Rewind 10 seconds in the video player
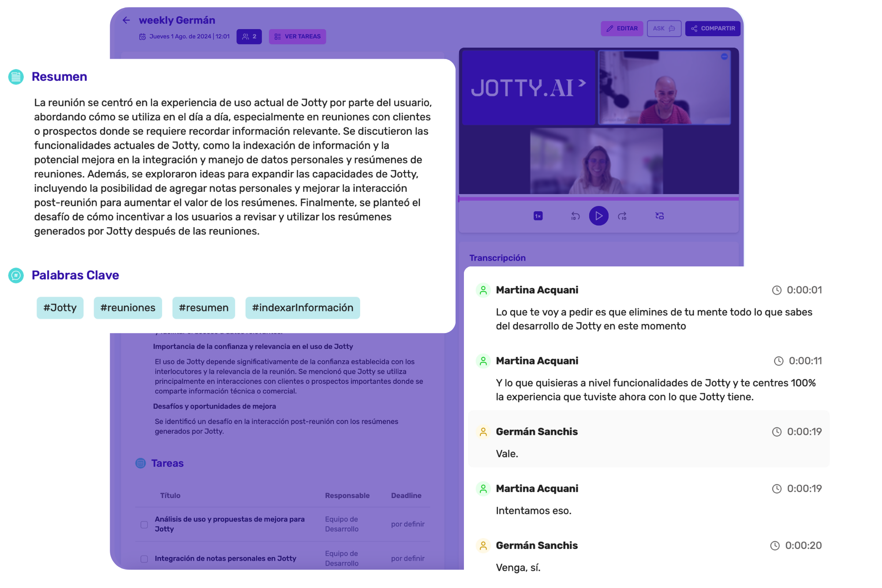The height and width of the screenshot is (588, 882). pos(575,216)
